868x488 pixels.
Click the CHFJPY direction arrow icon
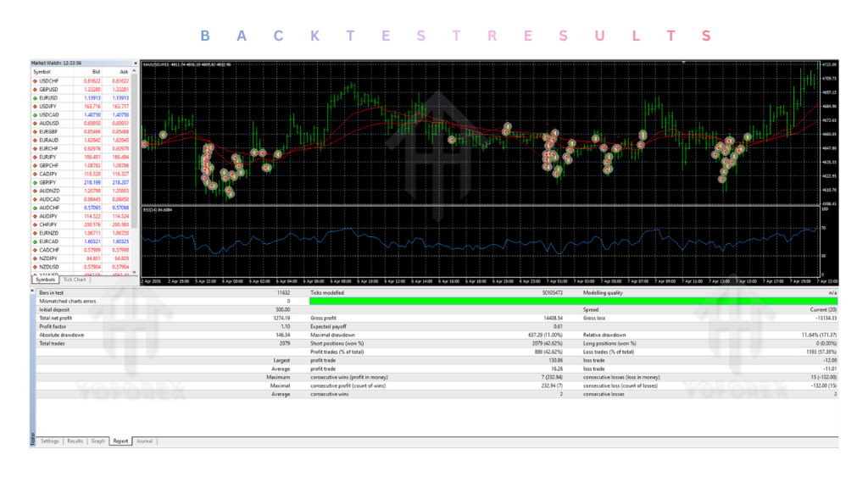(x=36, y=225)
